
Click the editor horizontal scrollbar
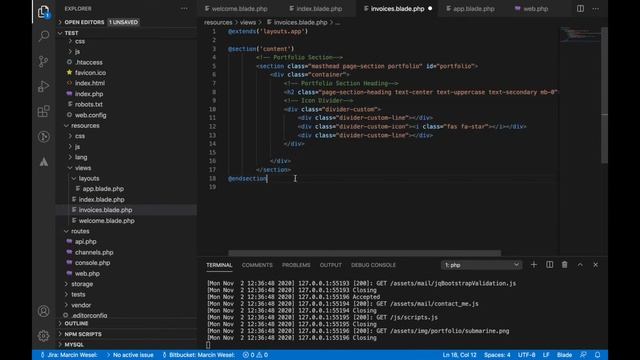point(364,253)
